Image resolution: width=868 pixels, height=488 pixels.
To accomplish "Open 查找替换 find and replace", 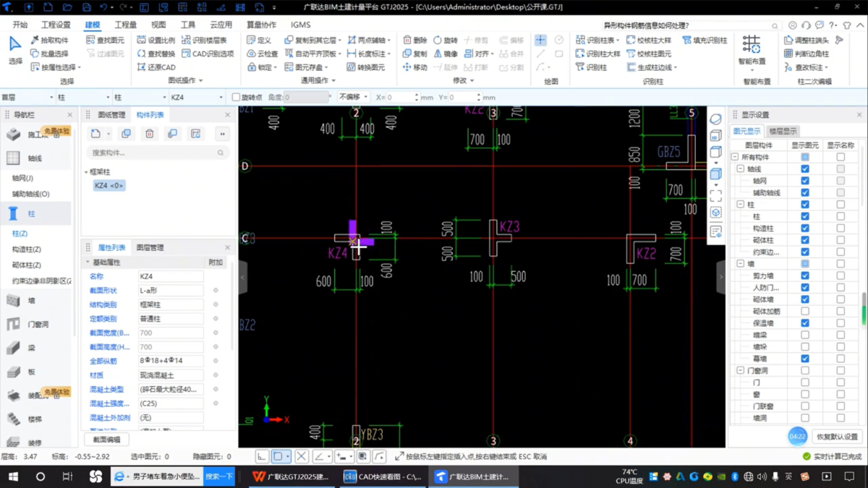I will pos(156,53).
